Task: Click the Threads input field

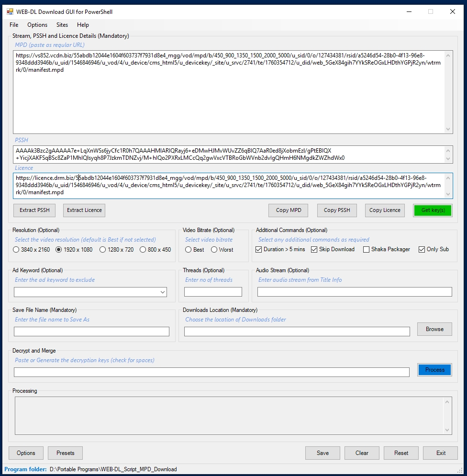Action: click(x=213, y=292)
